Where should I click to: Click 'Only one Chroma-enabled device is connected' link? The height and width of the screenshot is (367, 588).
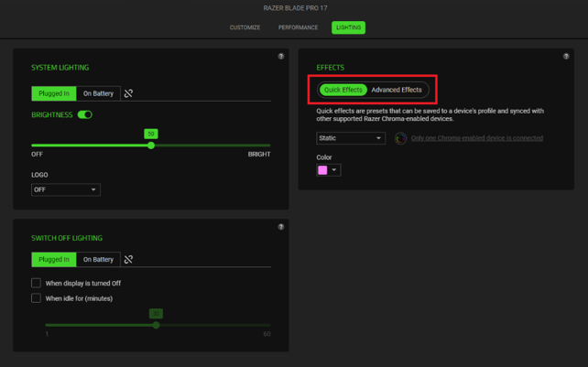476,138
